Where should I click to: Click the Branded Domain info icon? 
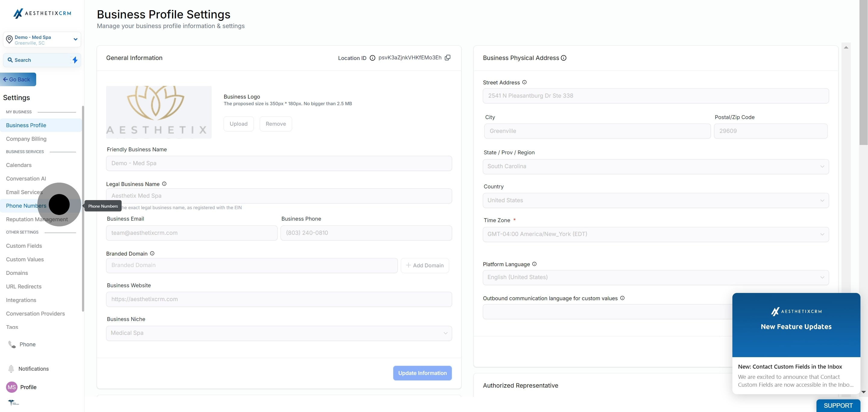pos(152,253)
